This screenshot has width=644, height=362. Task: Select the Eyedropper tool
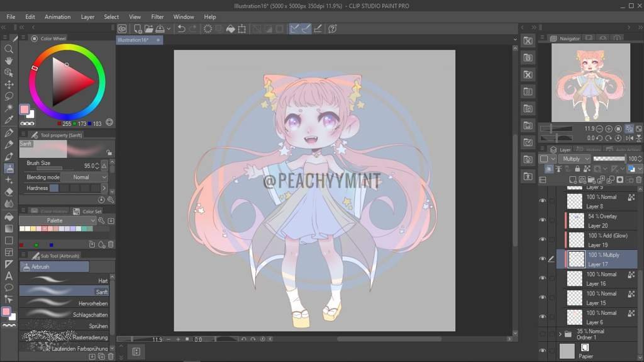tap(9, 120)
